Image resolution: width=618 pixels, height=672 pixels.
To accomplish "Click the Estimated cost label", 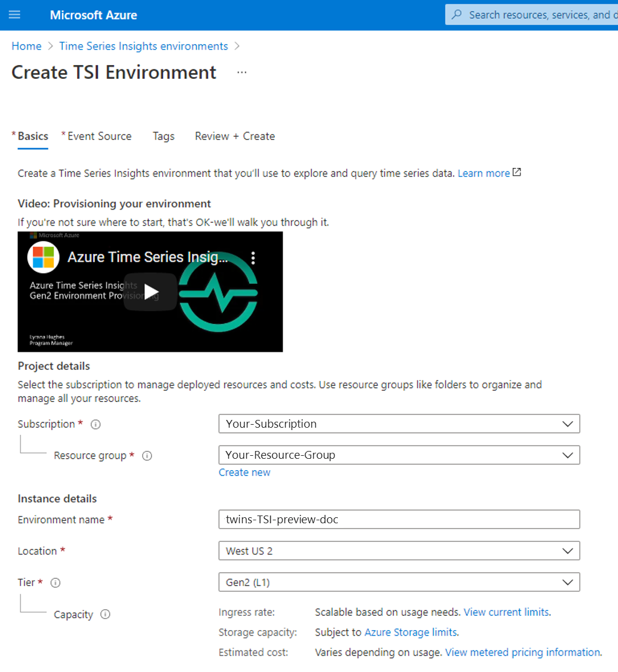I will click(x=253, y=652).
